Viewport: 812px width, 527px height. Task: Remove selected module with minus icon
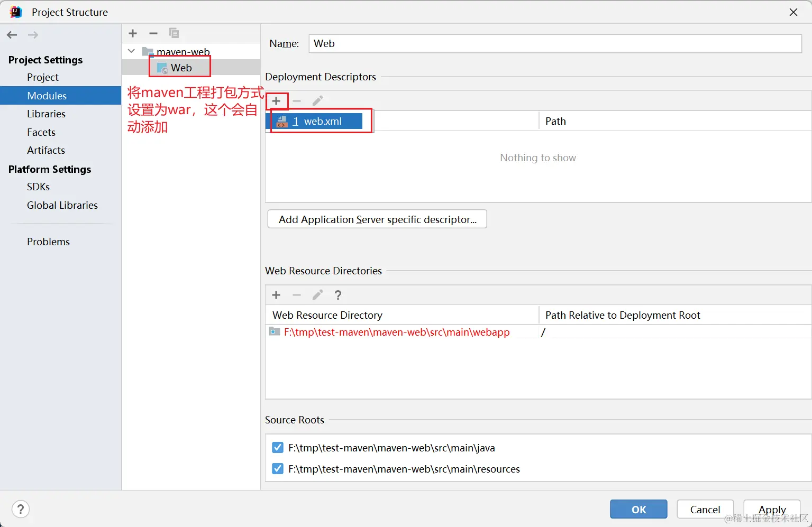tap(153, 33)
